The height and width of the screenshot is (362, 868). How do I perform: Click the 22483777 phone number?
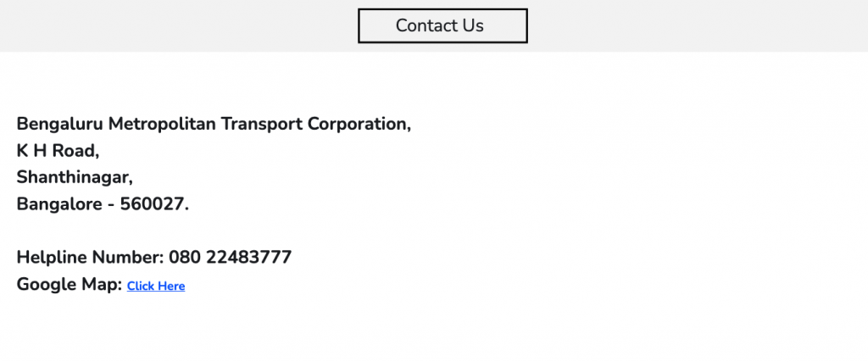pos(248,257)
